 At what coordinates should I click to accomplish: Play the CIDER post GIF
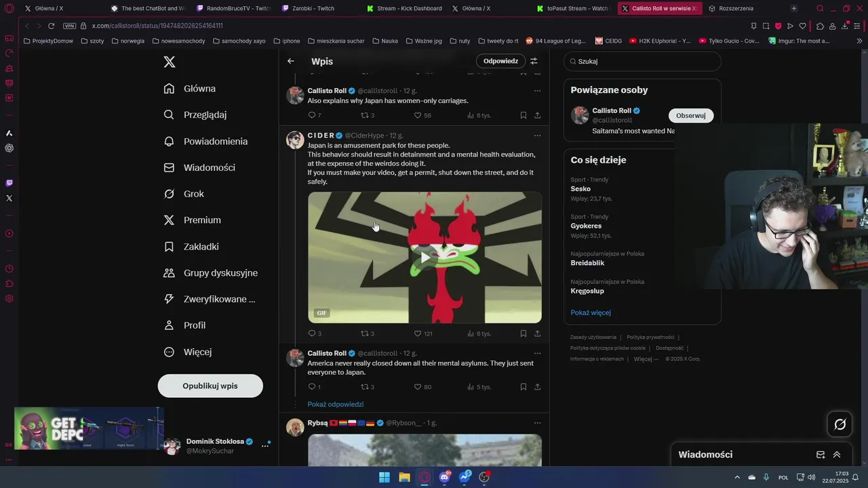click(x=425, y=258)
